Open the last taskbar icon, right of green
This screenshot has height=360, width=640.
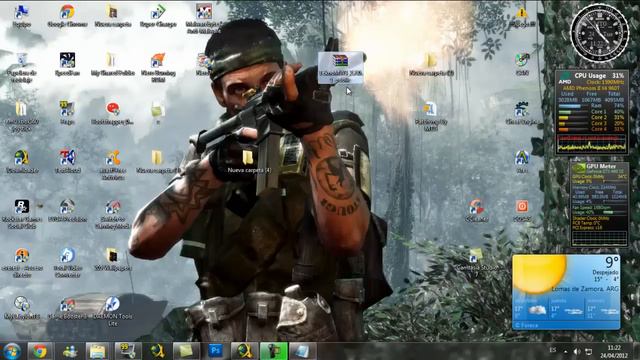pos(303,351)
